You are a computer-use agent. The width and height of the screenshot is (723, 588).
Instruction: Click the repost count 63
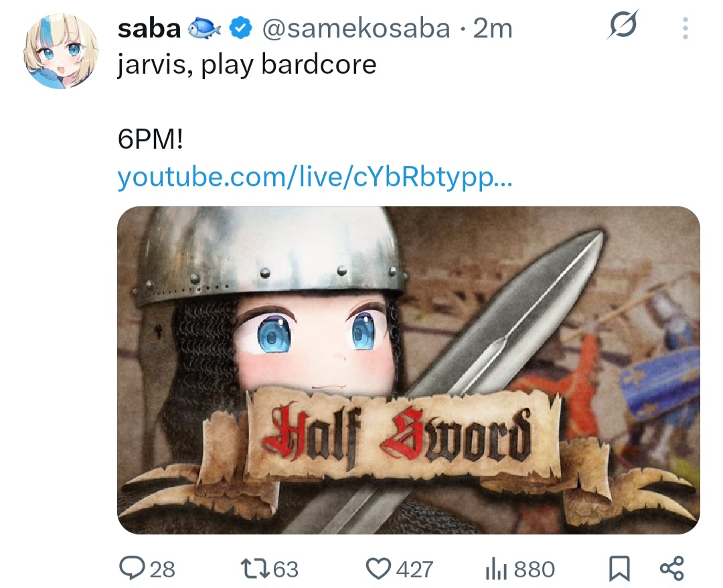pos(286,569)
